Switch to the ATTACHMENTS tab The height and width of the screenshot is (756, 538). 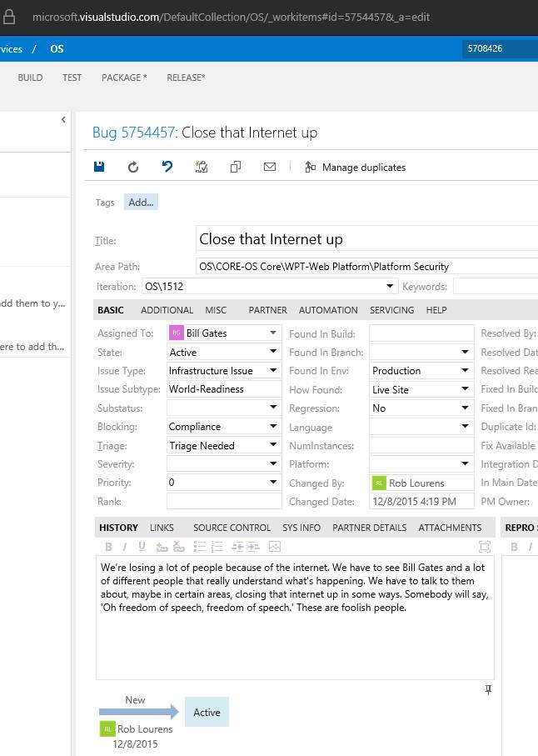(x=450, y=528)
